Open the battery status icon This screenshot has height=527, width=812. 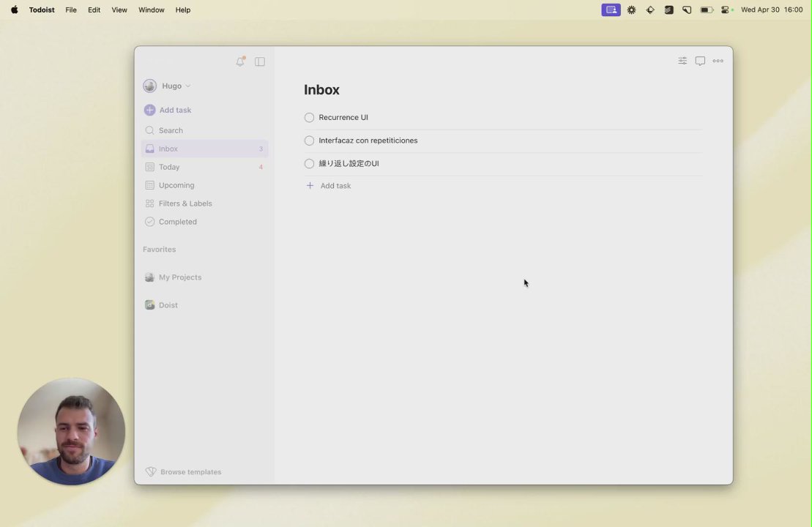point(707,10)
